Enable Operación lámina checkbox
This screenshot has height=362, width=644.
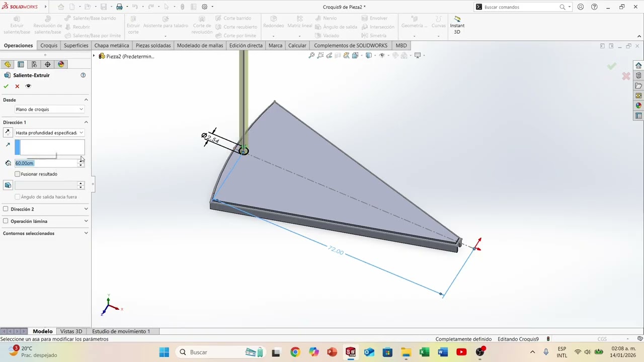6,221
